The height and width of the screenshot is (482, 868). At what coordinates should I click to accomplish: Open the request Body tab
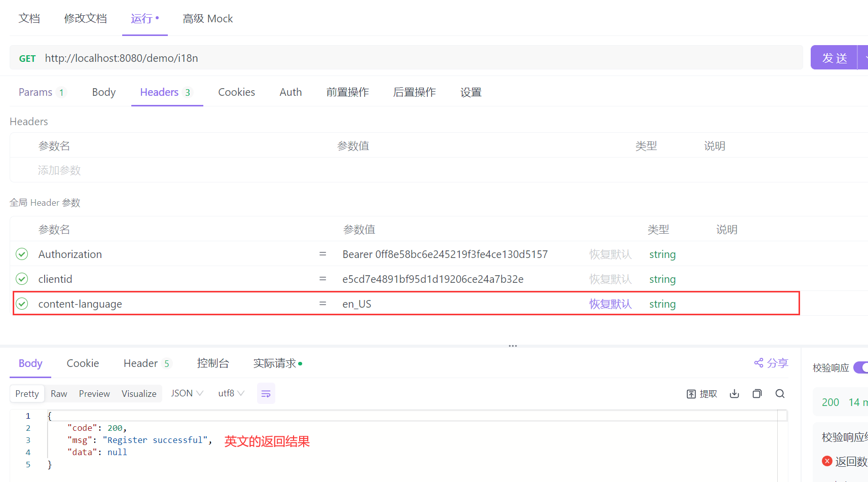tap(104, 92)
